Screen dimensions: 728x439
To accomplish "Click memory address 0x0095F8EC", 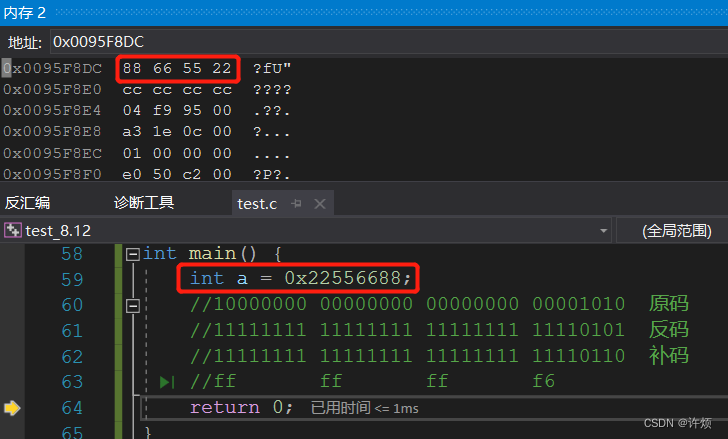I will (52, 153).
